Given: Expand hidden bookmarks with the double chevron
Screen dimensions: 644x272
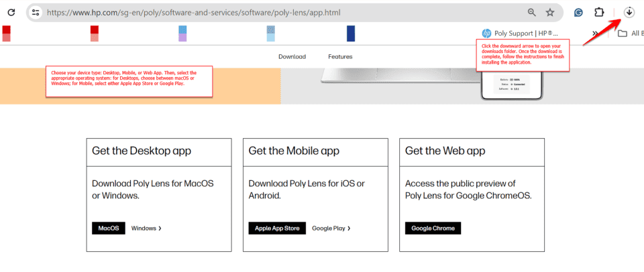Looking at the screenshot, I should (594, 33).
